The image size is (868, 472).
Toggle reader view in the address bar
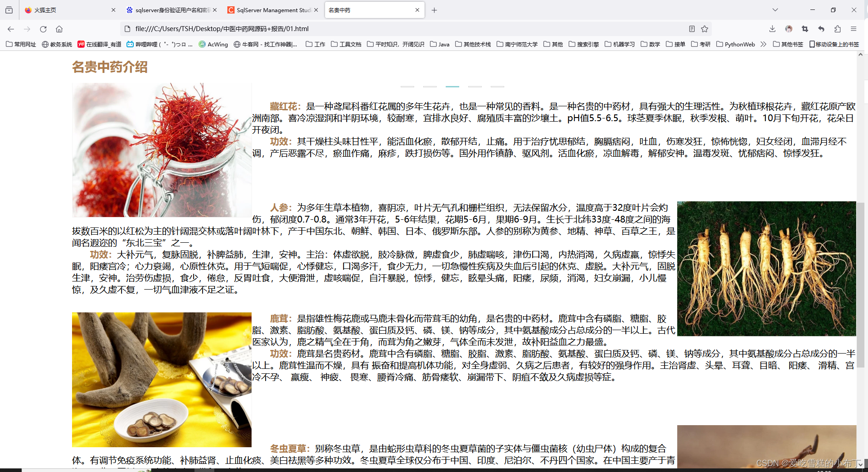(x=692, y=28)
